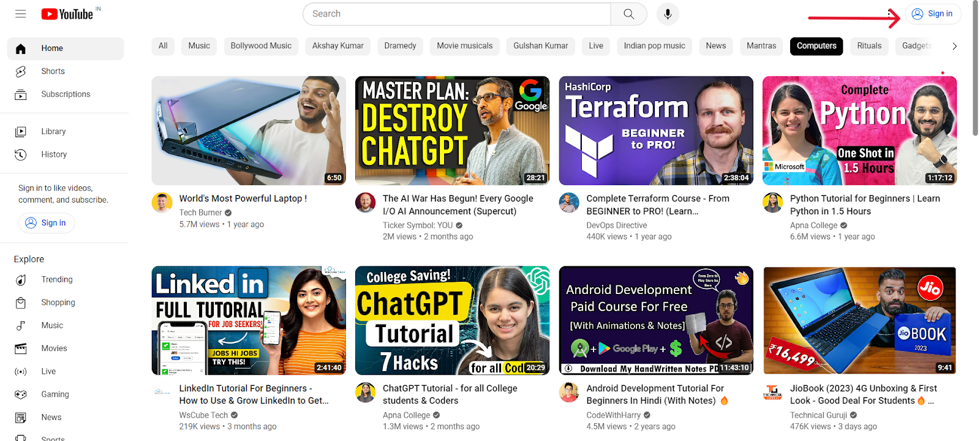The width and height of the screenshot is (980, 441).
Task: Select the Mantras filter chip
Action: click(x=761, y=46)
